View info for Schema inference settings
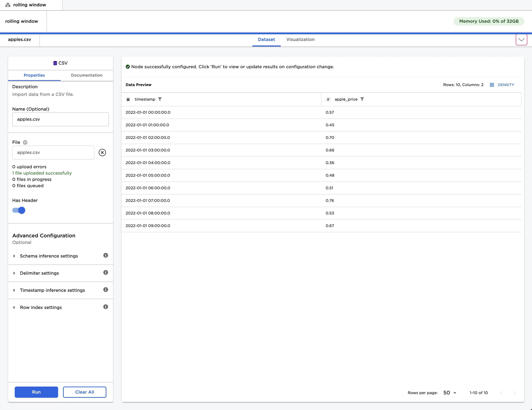 (x=106, y=255)
